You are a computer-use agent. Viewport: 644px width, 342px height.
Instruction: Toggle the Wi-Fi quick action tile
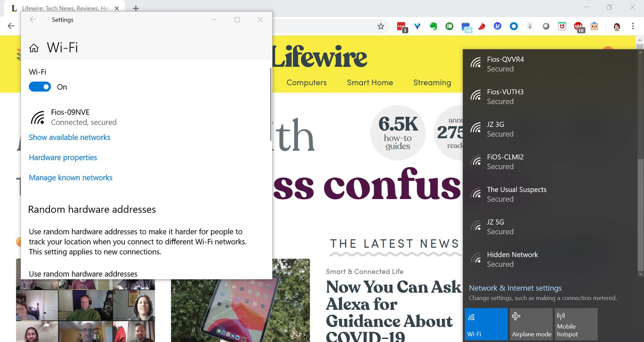click(x=486, y=324)
